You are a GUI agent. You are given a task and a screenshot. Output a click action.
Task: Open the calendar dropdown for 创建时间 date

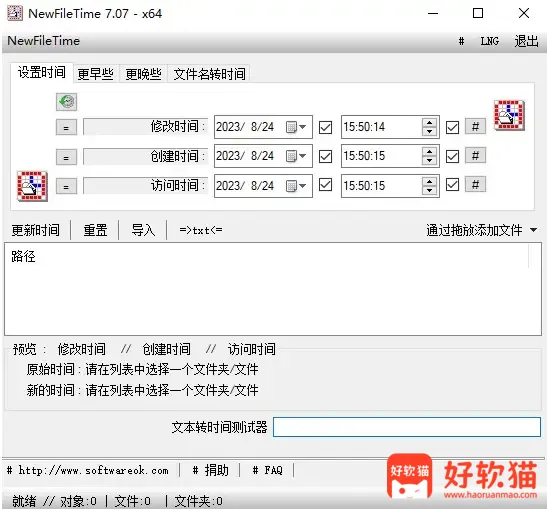295,156
